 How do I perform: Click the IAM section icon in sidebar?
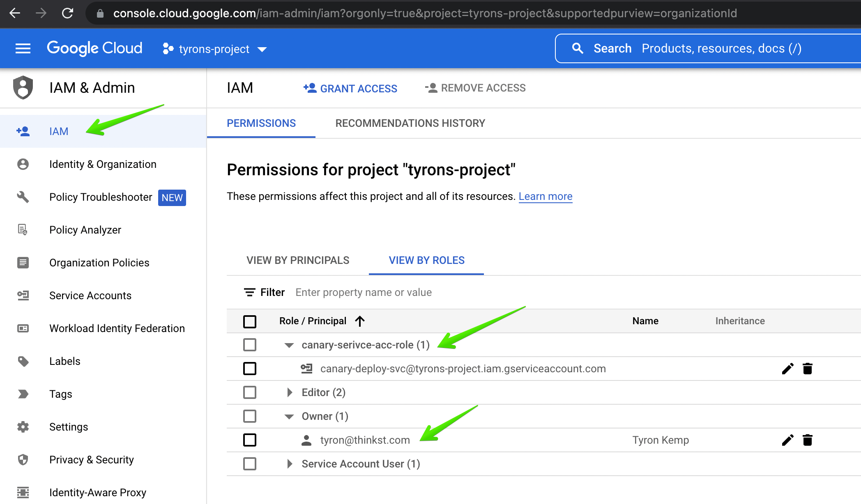pos(22,131)
